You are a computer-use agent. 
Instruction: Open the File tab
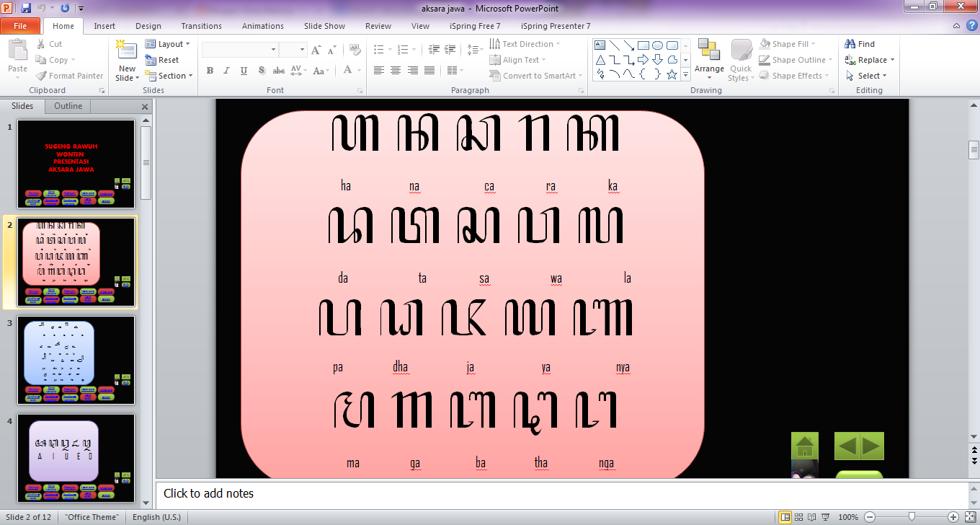click(20, 26)
